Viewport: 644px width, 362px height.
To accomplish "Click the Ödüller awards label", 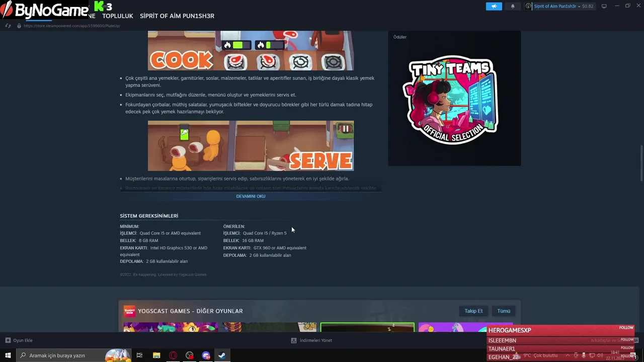I will pos(400,37).
